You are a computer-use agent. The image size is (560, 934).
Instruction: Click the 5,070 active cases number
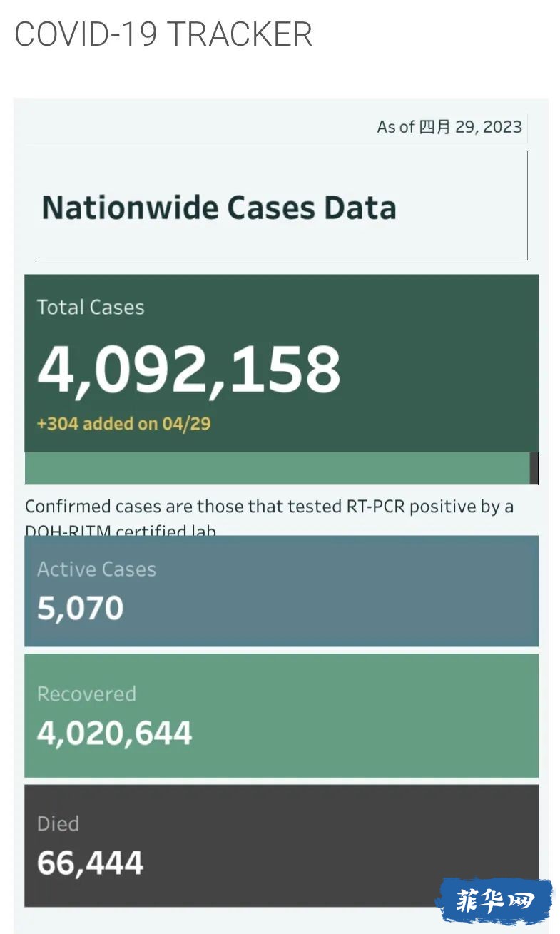tap(81, 608)
